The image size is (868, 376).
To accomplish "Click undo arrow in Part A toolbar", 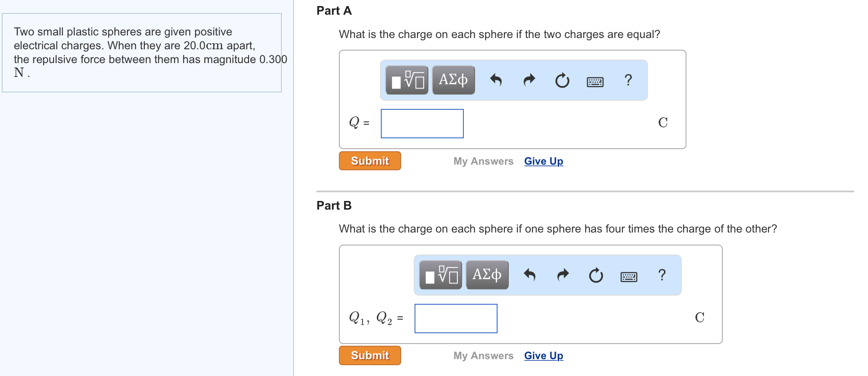I will click(496, 80).
